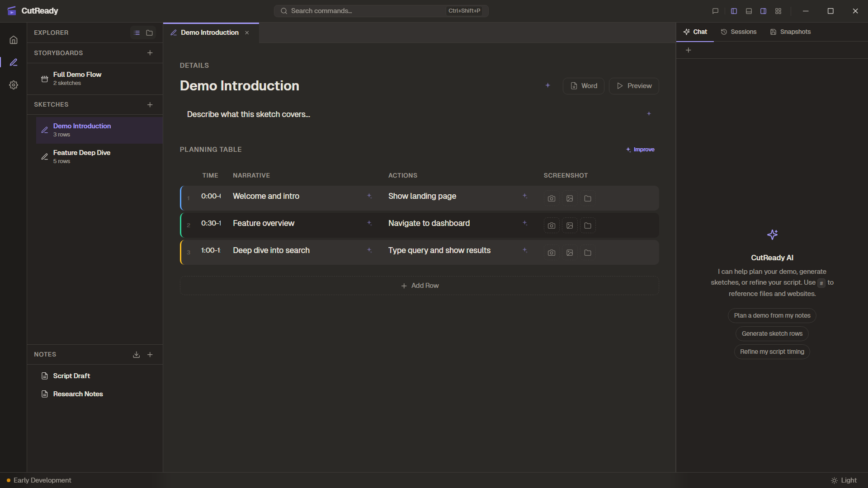Toggle the left panel visibility
This screenshot has height=488, width=868.
coord(734,11)
